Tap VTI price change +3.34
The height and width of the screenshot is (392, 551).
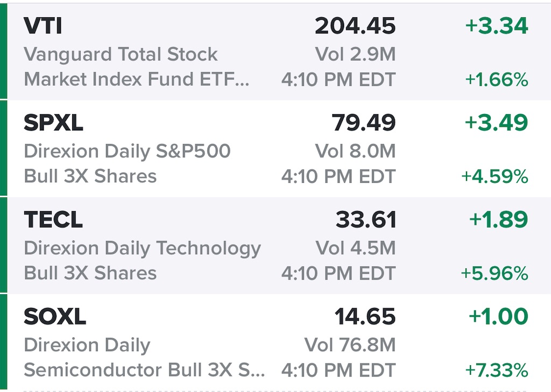[x=497, y=26]
